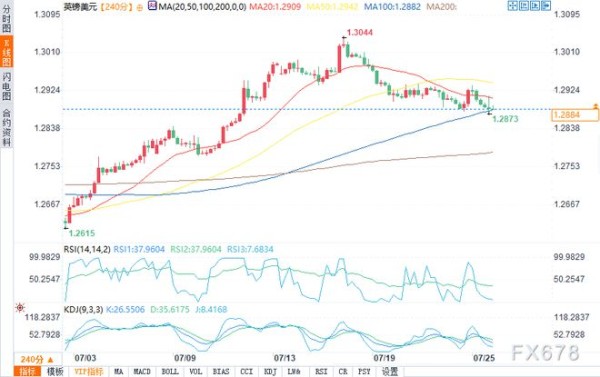Click the rightmost arrow icon in top toolbar
The height and width of the screenshot is (377, 600).
coord(546,6)
